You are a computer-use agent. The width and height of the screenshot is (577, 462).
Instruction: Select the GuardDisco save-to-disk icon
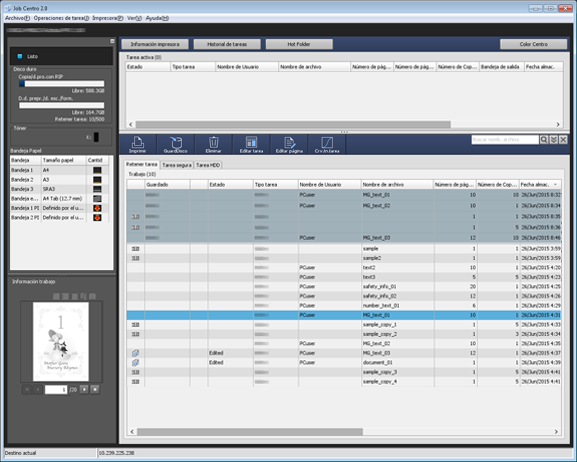[176, 144]
